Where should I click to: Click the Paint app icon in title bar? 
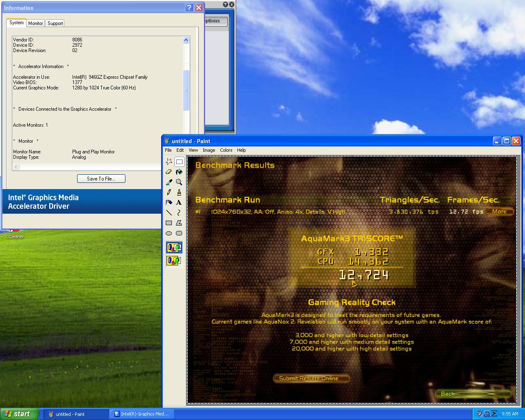pos(167,141)
